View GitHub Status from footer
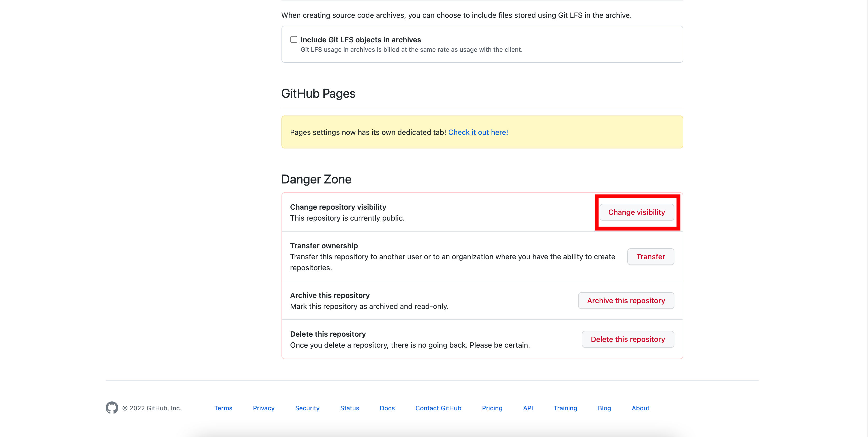 (x=350, y=408)
